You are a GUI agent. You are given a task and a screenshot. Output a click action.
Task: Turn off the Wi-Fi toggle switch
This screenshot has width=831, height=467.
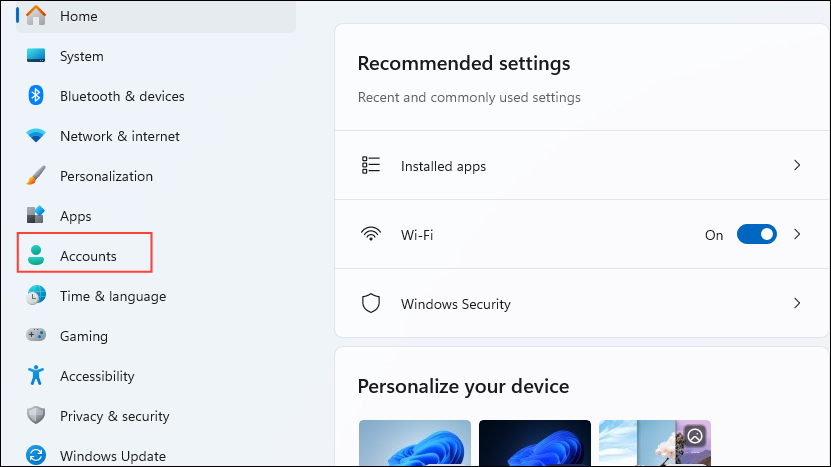(x=757, y=234)
